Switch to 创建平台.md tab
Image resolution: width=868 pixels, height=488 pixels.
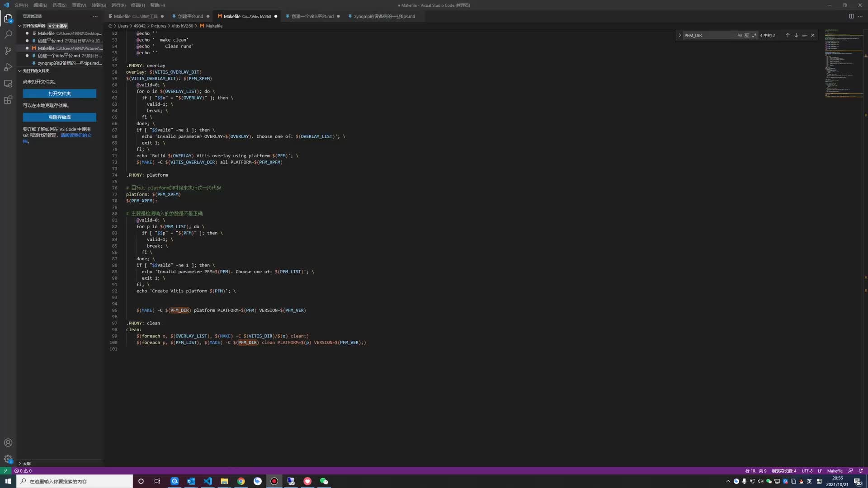[x=190, y=16]
